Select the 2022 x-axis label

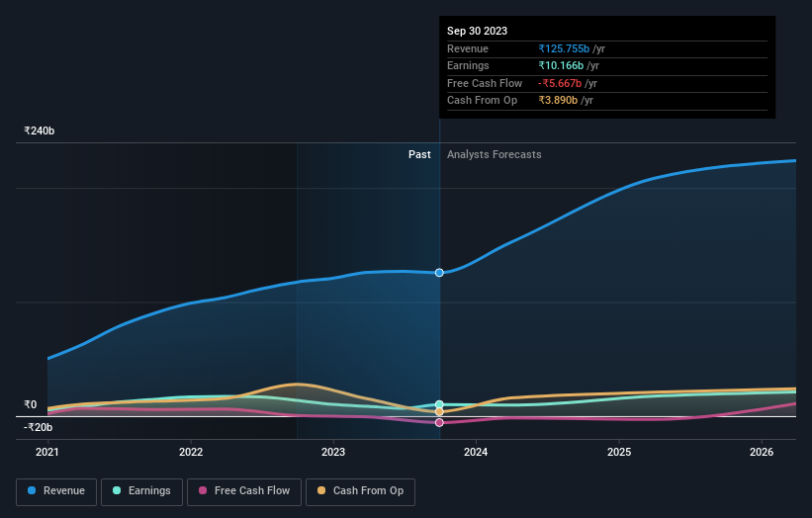[x=191, y=452]
